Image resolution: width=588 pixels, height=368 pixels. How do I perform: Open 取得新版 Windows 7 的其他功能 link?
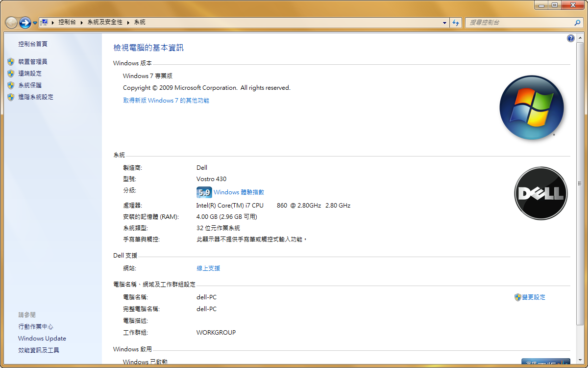click(166, 101)
